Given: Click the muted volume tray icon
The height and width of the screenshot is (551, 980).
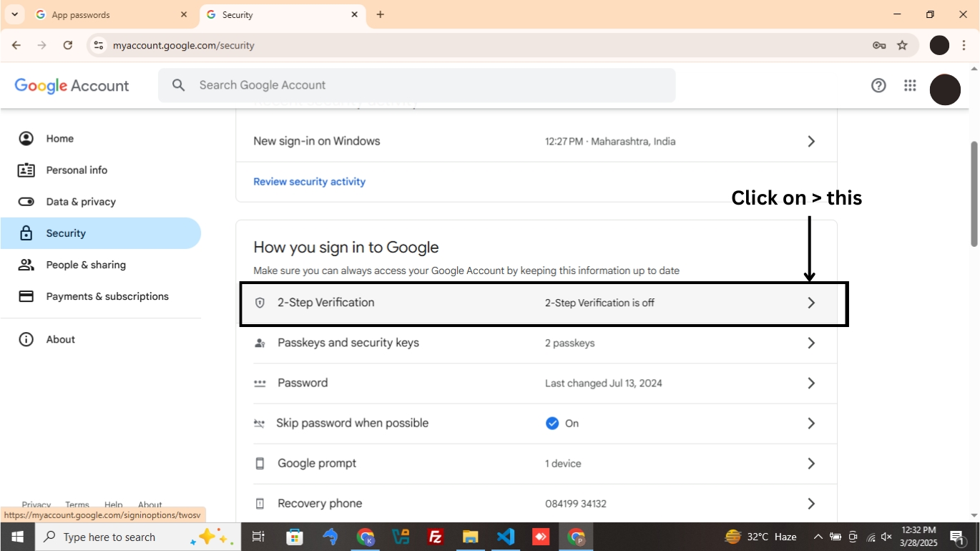Looking at the screenshot, I should tap(887, 537).
